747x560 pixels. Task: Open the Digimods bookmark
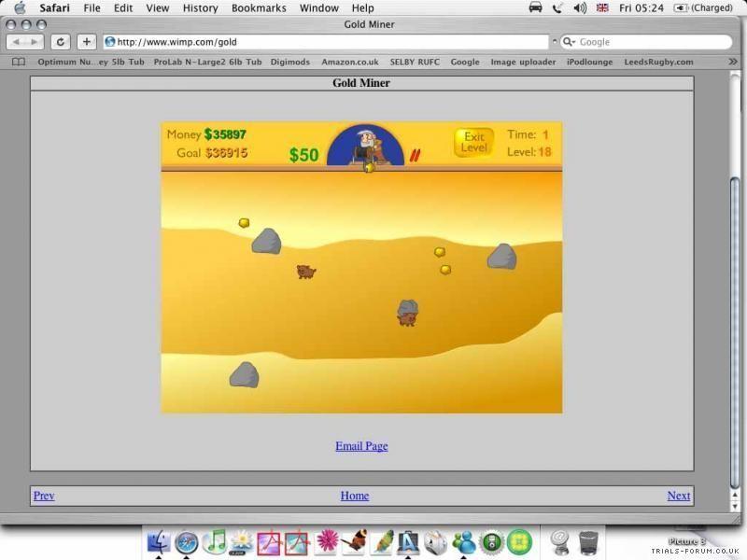coord(290,62)
